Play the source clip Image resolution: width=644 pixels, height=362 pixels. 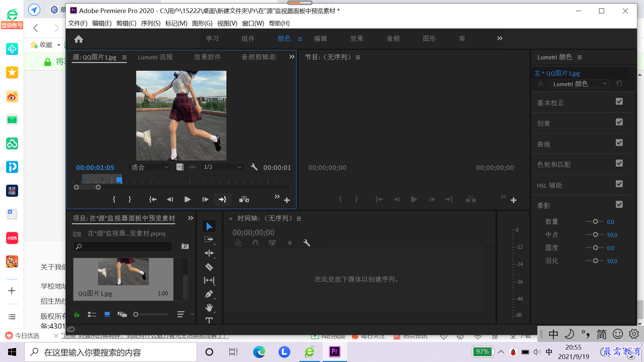187,199
